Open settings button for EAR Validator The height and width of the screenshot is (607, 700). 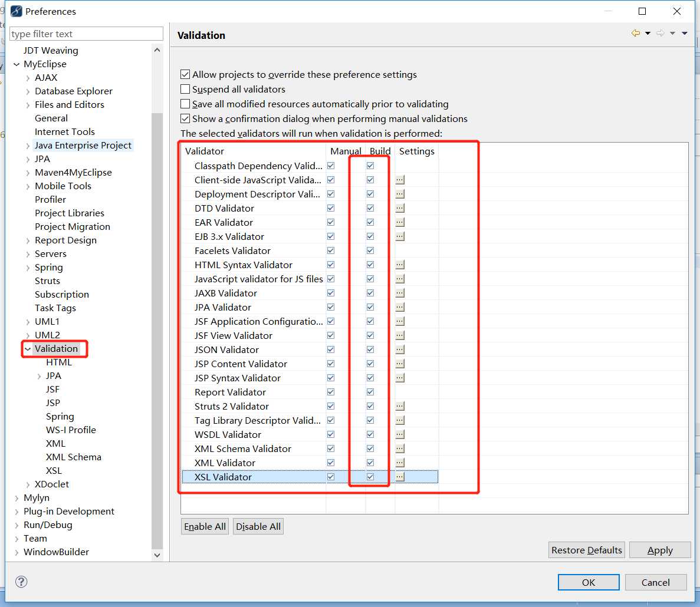point(400,222)
